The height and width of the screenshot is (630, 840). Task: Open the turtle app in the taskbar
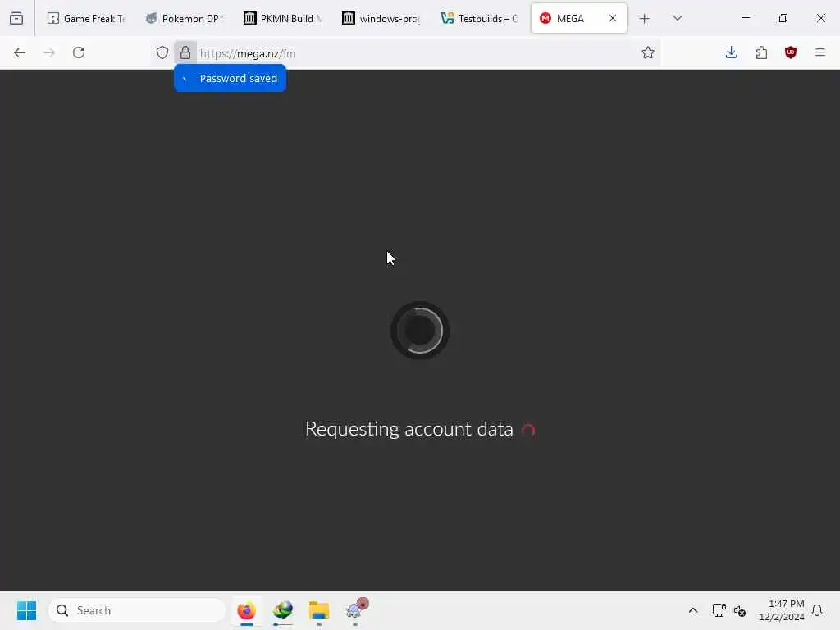pyautogui.click(x=356, y=610)
